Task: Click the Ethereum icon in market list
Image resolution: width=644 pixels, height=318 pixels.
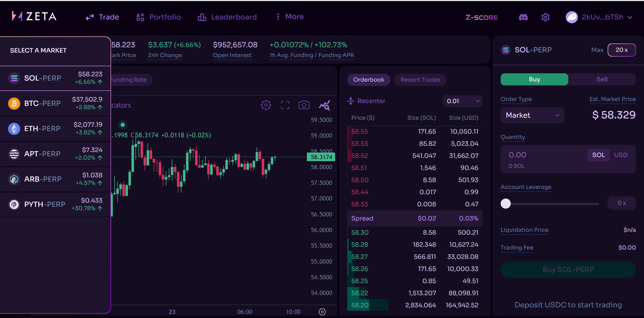Action: click(14, 129)
